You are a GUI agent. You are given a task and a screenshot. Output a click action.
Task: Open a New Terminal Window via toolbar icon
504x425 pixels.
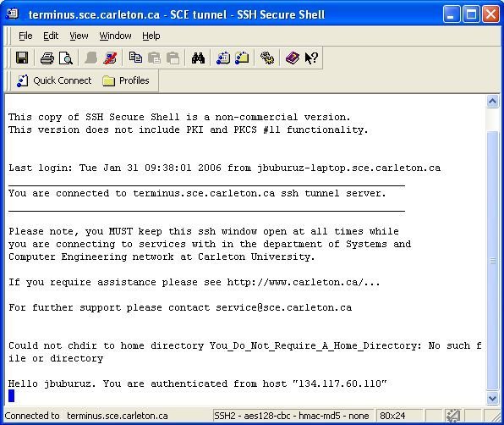tap(223, 58)
